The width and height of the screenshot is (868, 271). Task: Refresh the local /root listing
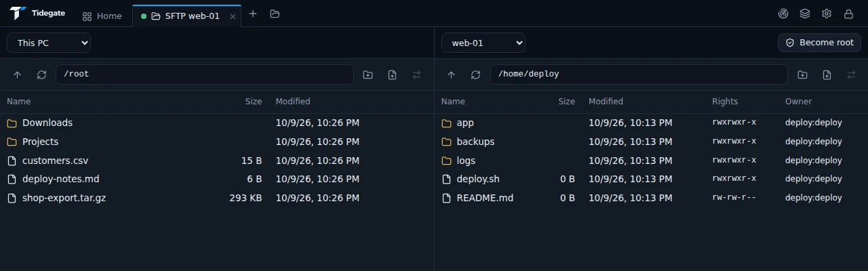click(x=41, y=75)
